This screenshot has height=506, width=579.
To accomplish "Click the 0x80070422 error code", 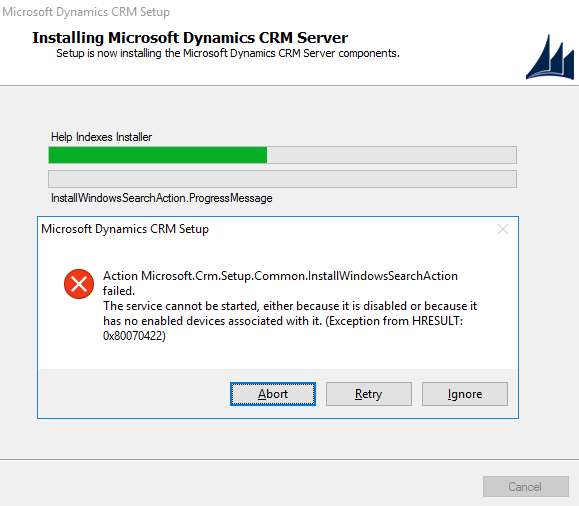I will [134, 336].
